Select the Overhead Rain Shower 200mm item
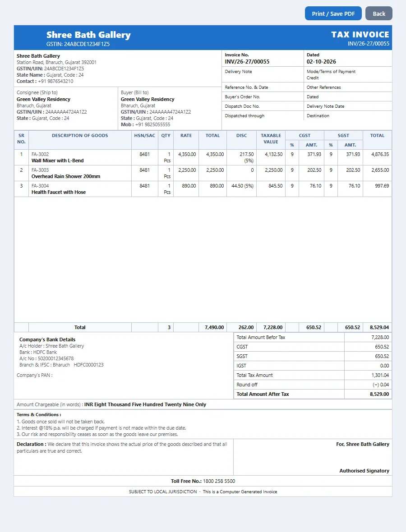This screenshot has height=532, width=406. click(66, 176)
